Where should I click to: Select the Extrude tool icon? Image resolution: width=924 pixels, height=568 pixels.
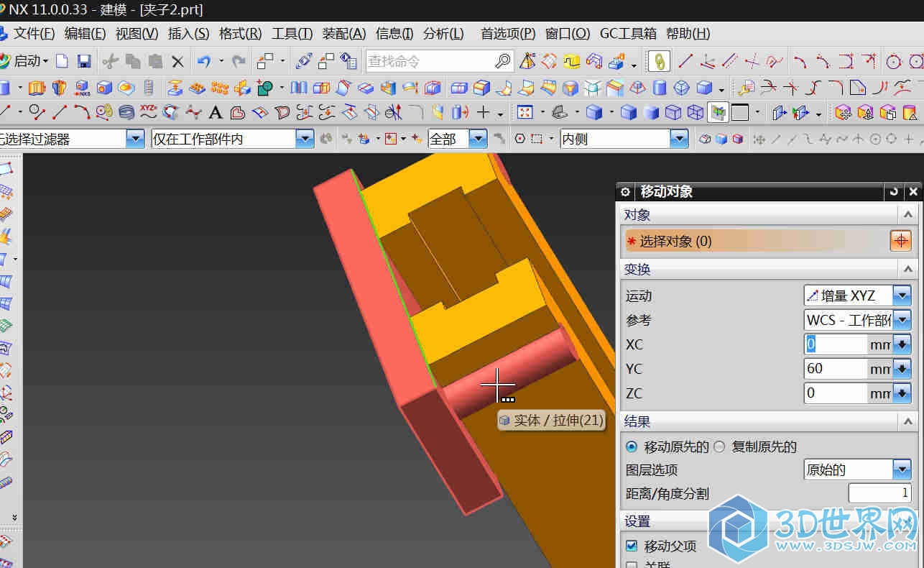(37, 88)
